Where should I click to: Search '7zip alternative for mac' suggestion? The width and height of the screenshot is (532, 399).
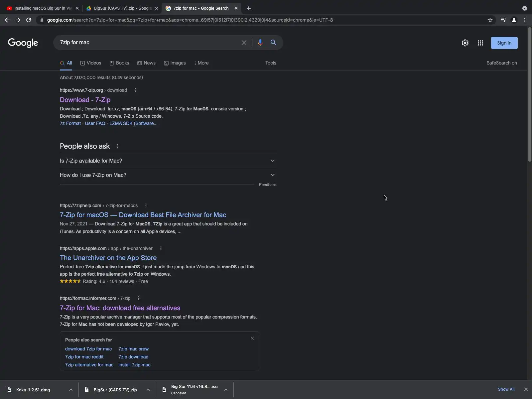coord(89,365)
